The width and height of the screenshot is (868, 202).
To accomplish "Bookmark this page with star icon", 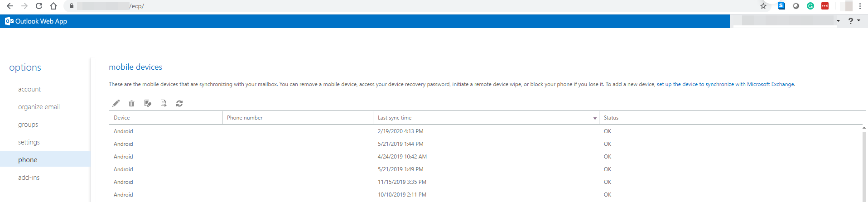I will pos(763,6).
